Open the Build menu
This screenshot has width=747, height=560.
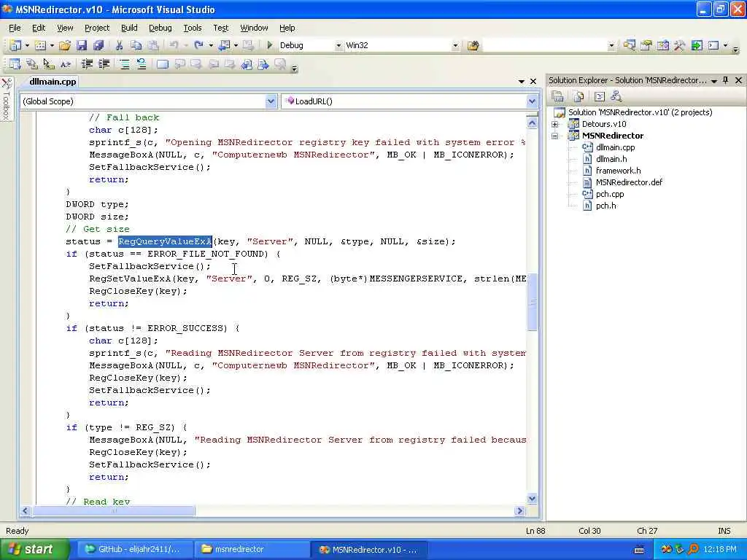point(129,28)
